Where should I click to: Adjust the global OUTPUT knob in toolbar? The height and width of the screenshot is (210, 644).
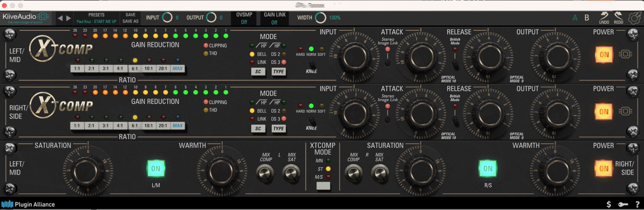coord(211,17)
